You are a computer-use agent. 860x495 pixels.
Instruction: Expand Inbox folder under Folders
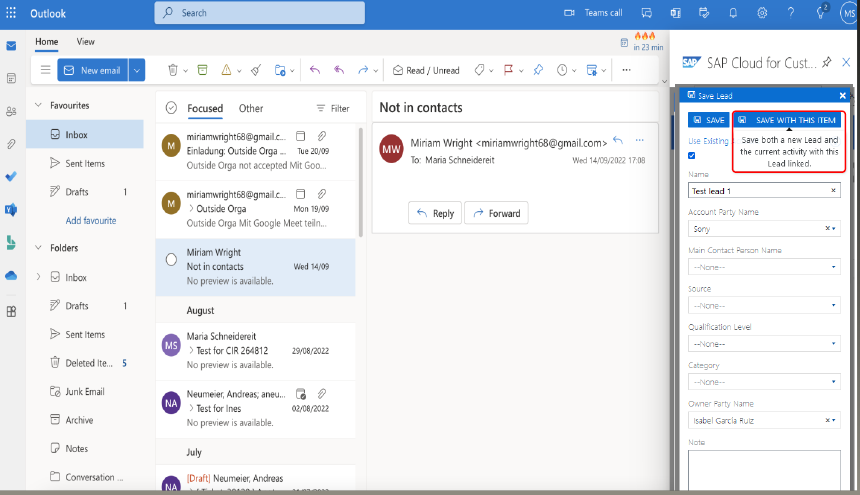(x=38, y=277)
